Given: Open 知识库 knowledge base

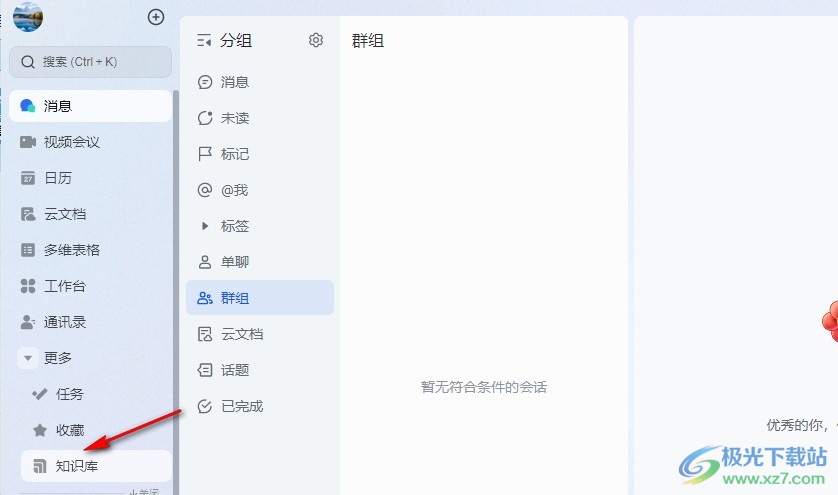Looking at the screenshot, I should 96,466.
